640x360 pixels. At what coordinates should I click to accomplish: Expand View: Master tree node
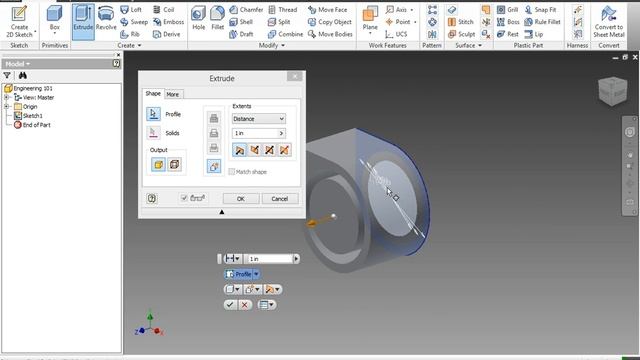click(7, 98)
